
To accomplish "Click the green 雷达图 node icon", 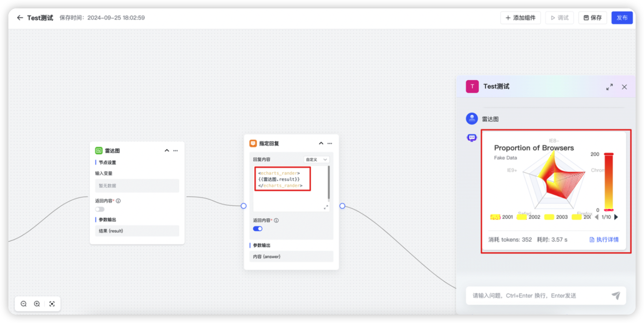I will (99, 151).
